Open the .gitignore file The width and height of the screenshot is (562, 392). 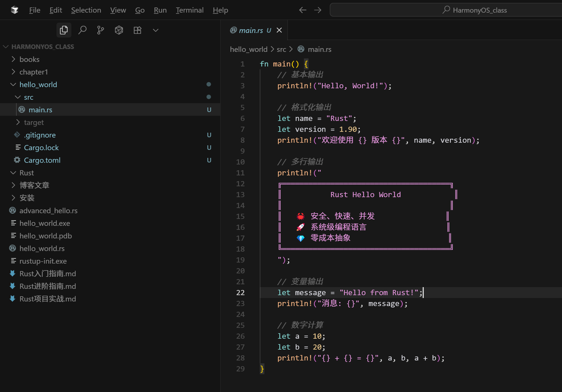110,135
